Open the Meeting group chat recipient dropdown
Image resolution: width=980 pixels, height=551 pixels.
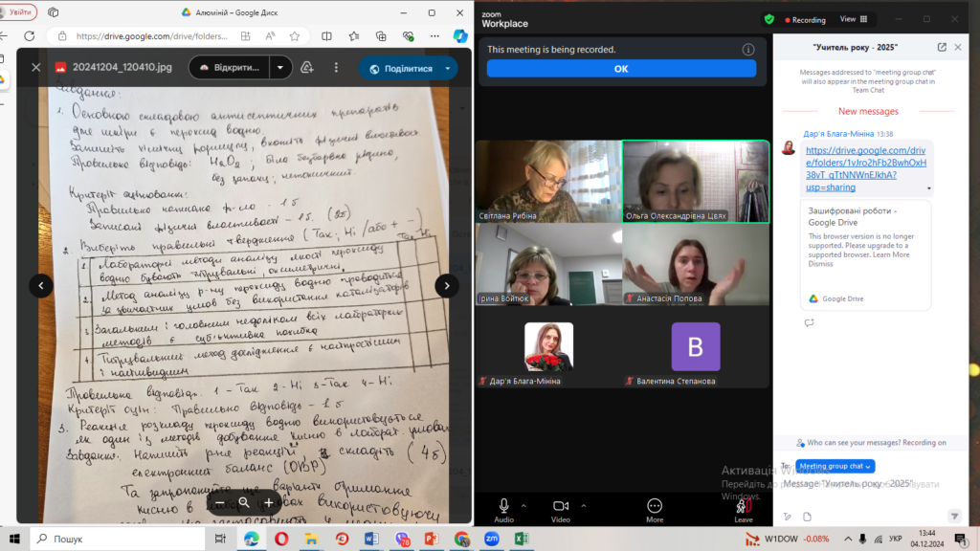coord(835,466)
